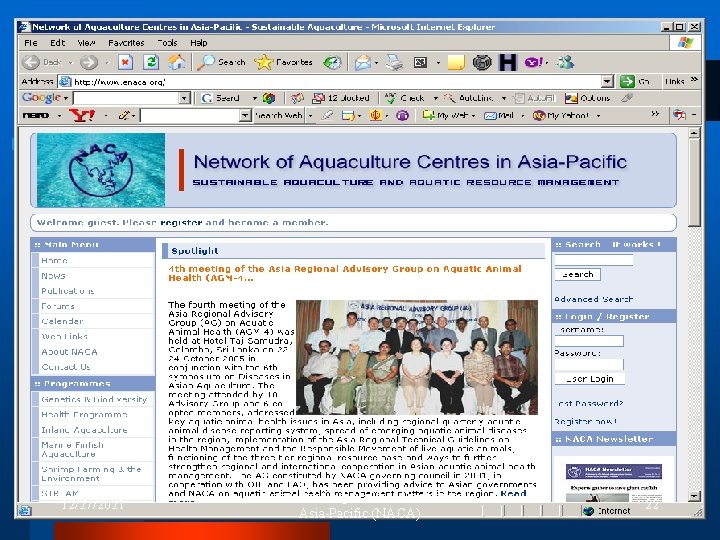Open the Messenger people icon

point(566,62)
